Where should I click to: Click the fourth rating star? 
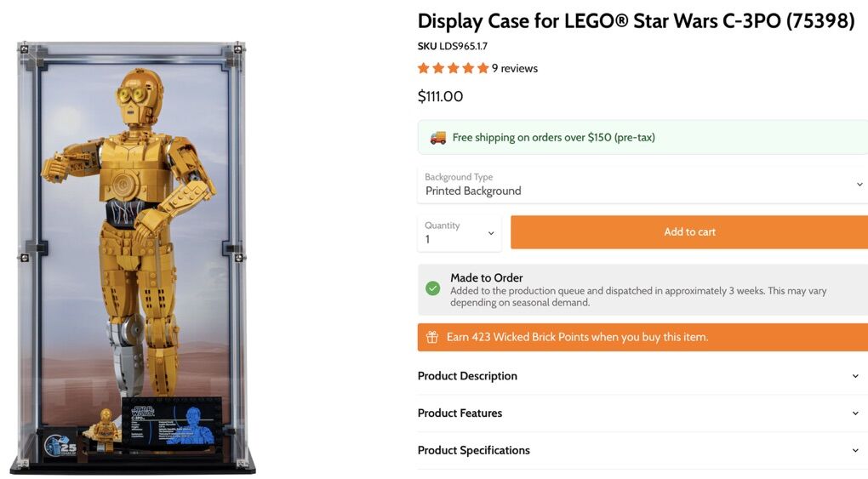click(x=468, y=68)
